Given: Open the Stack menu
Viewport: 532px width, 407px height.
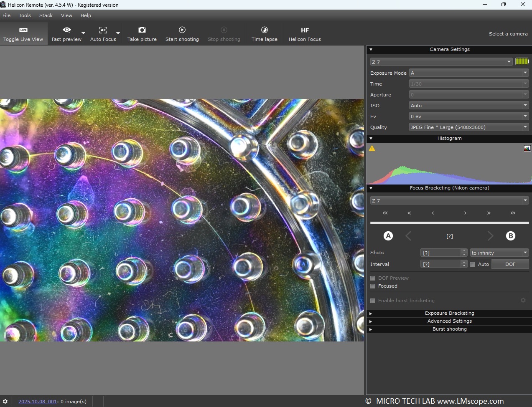Looking at the screenshot, I should point(46,15).
